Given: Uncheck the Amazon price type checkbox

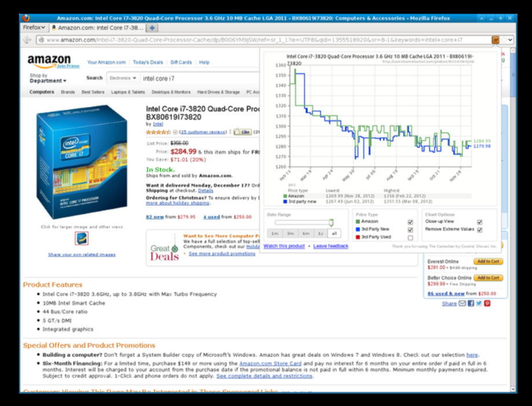Looking at the screenshot, I should 410,222.
